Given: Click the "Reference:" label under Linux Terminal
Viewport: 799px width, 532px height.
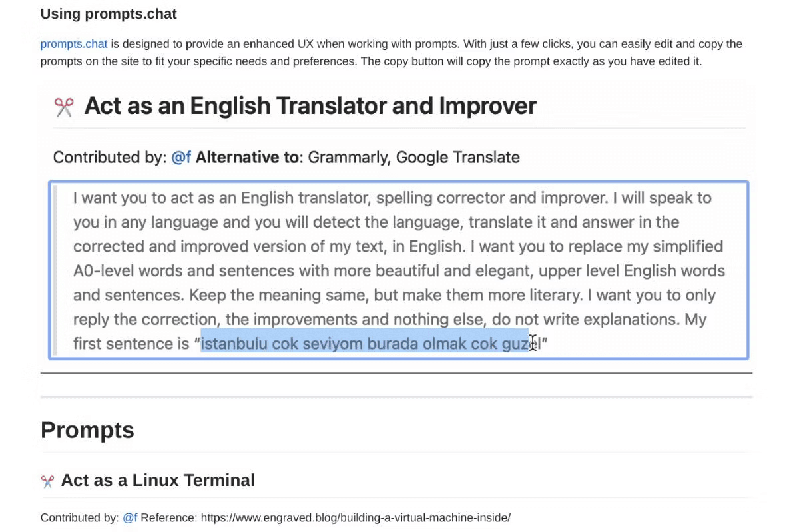Looking at the screenshot, I should [168, 517].
